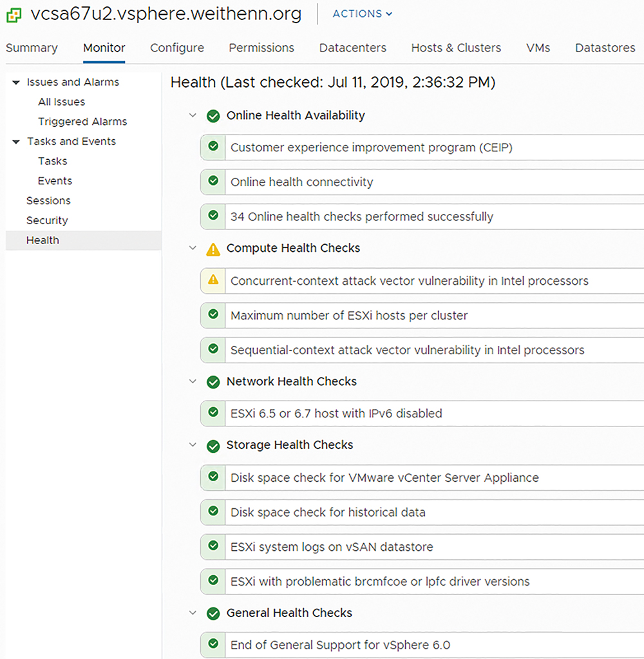Select Triggered Alarms in the sidebar
The image size is (644, 659).
[82, 122]
